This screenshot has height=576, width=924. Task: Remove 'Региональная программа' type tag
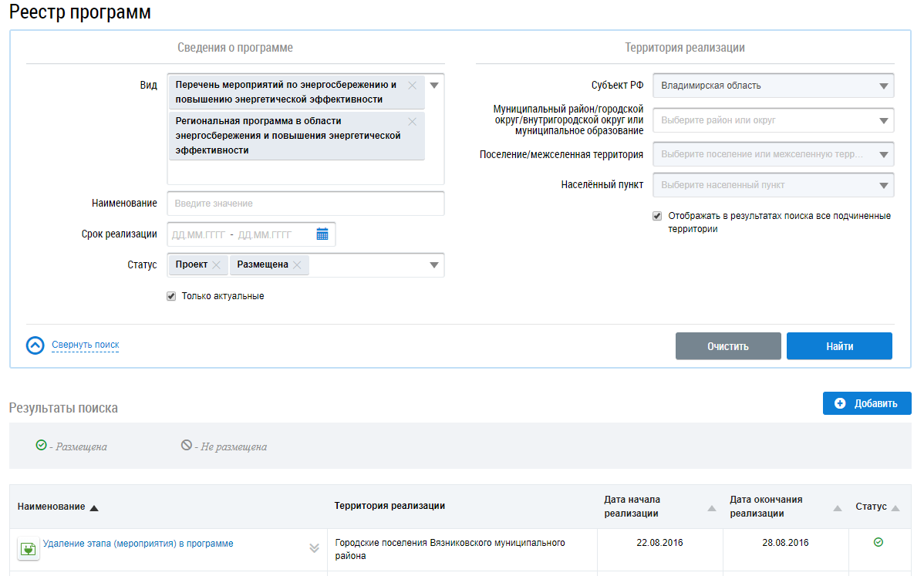412,122
